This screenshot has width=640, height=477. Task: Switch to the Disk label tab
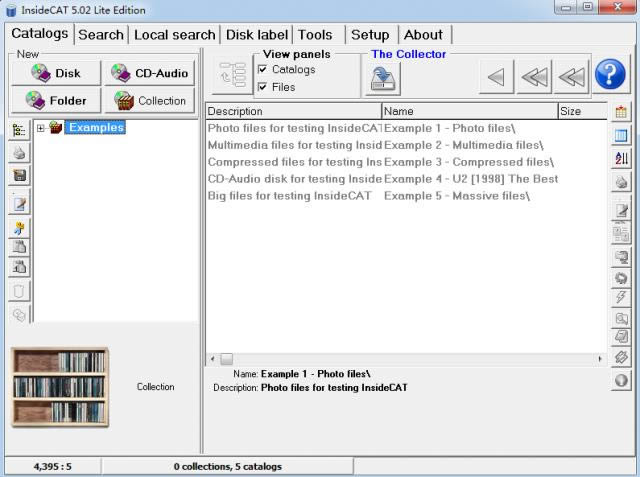[x=257, y=35]
